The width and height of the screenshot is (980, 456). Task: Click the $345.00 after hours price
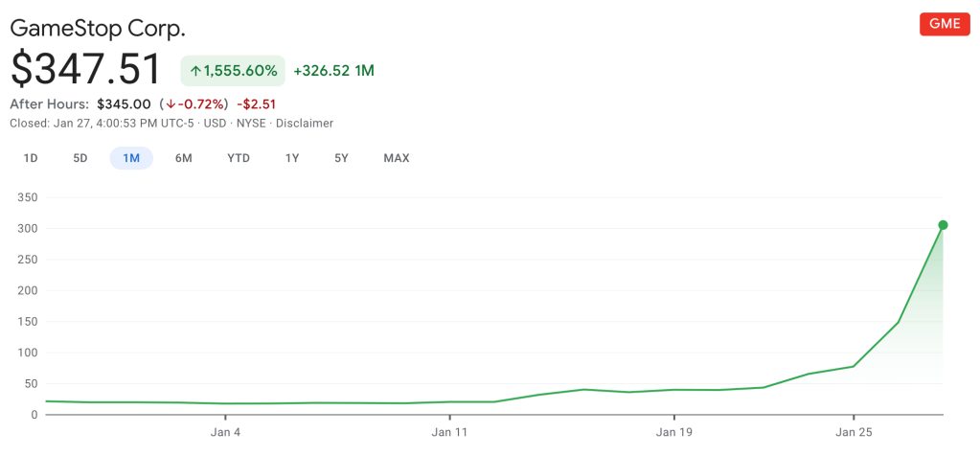tap(124, 103)
